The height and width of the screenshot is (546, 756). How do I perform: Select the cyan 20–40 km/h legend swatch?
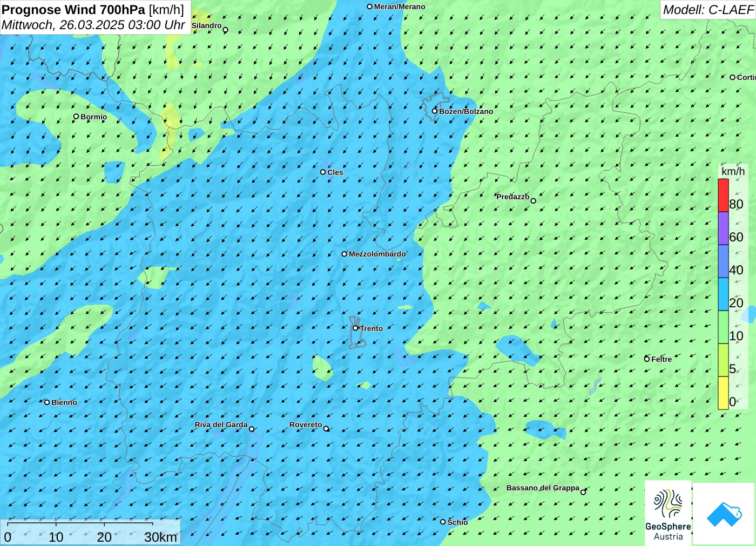point(723,294)
